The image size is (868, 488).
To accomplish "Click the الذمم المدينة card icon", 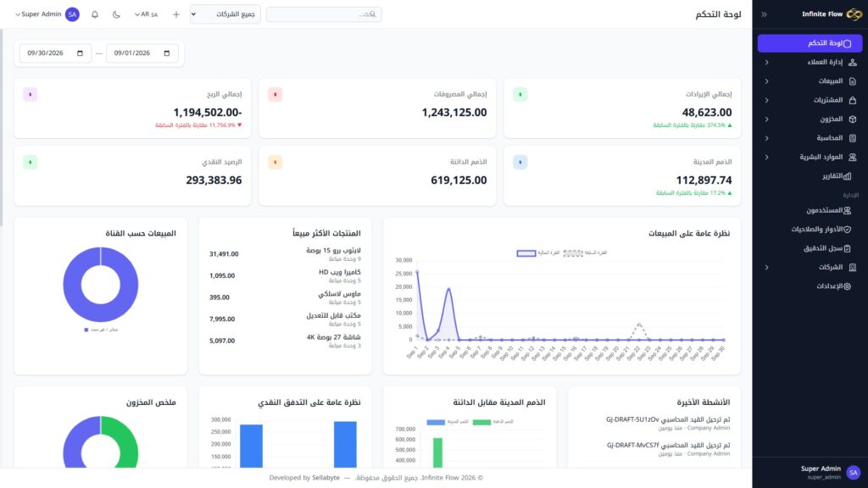I will 520,162.
